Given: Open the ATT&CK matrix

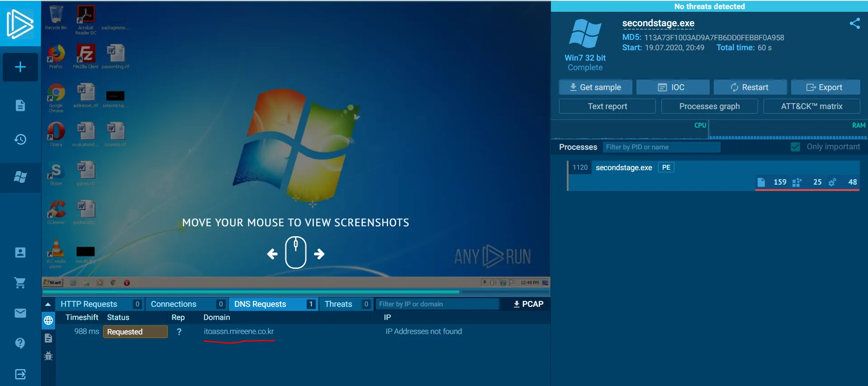Looking at the screenshot, I should 812,106.
